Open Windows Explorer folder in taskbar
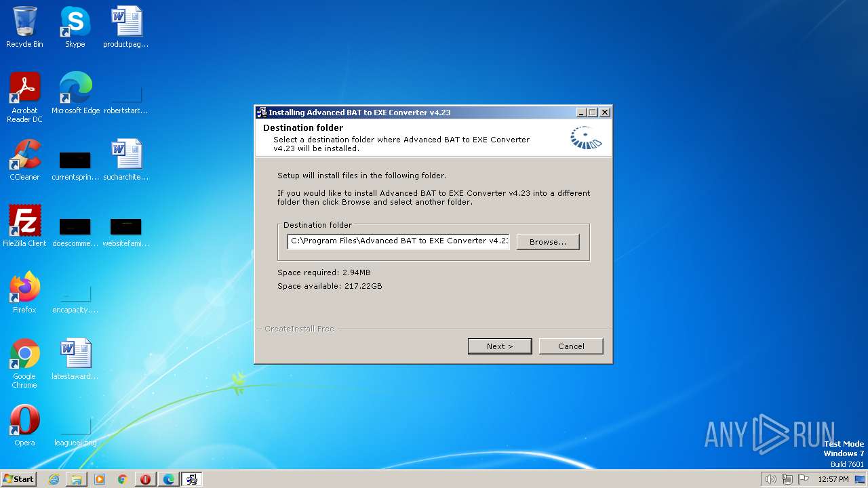Image resolution: width=868 pixels, height=488 pixels. click(x=77, y=479)
